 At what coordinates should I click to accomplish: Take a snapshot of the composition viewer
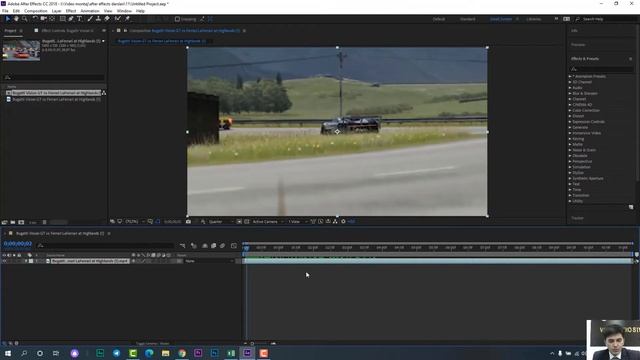pos(188,222)
